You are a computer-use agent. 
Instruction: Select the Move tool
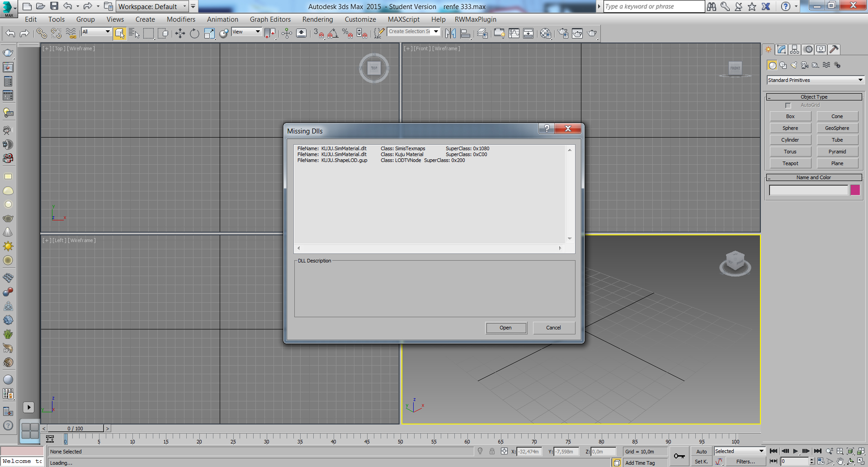point(180,33)
